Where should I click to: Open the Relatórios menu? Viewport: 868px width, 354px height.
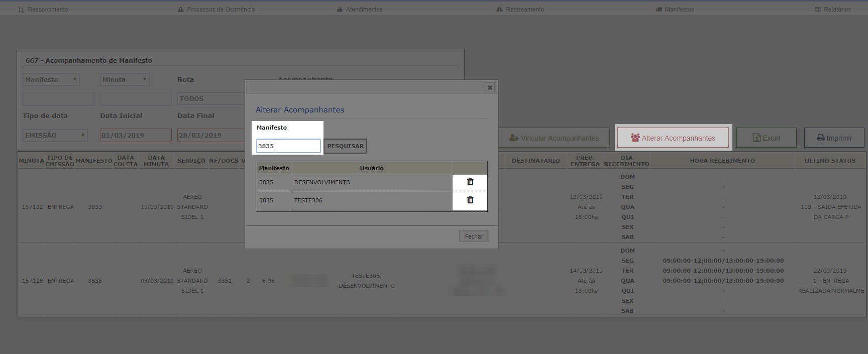(833, 10)
